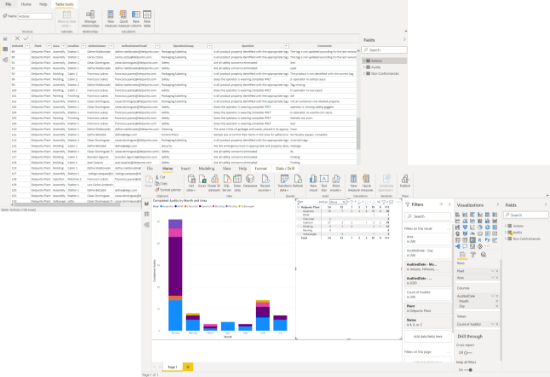550x377 pixels.
Task: Click the blue Assembly segment of January bar
Action: point(175,315)
